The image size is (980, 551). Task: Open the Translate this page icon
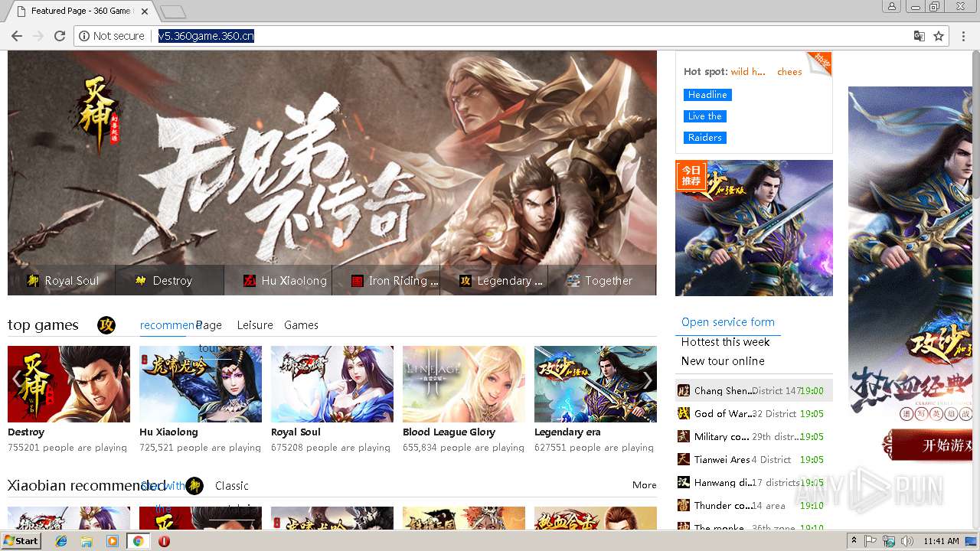tap(920, 36)
